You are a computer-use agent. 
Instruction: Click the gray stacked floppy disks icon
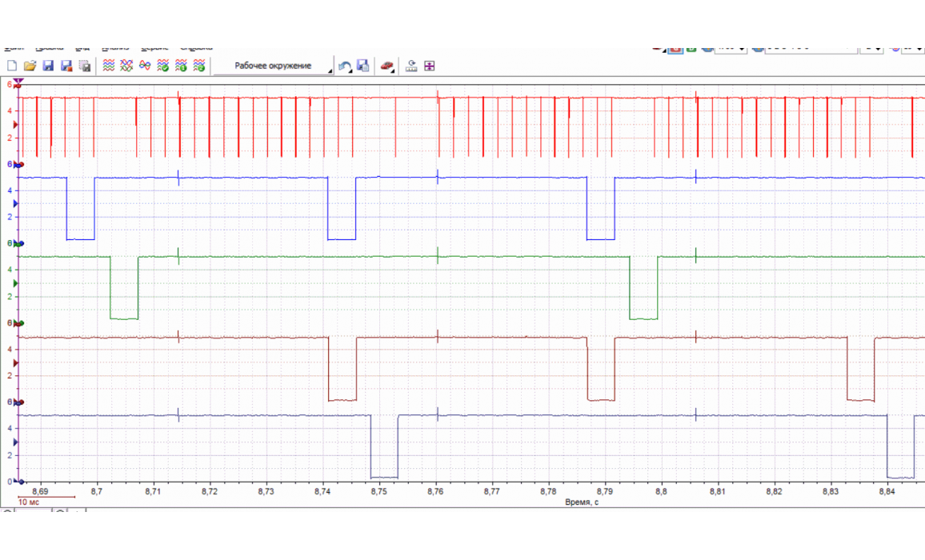(x=85, y=66)
